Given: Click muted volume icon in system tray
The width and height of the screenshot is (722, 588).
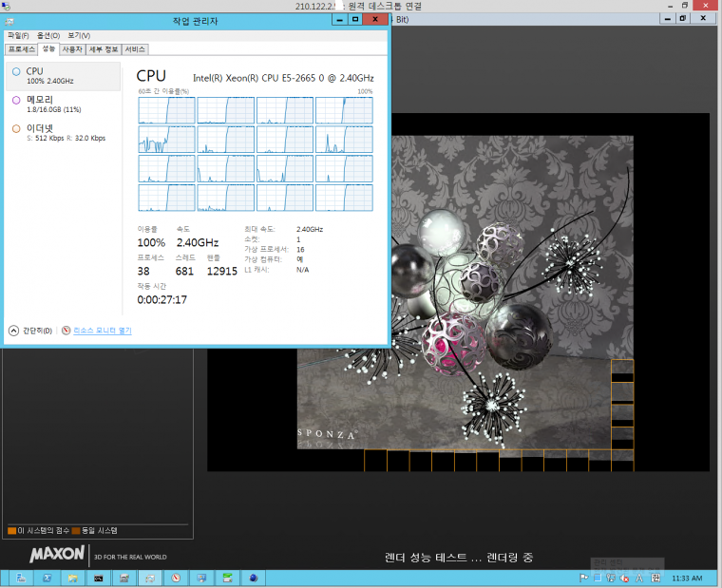Looking at the screenshot, I should pyautogui.click(x=625, y=578).
